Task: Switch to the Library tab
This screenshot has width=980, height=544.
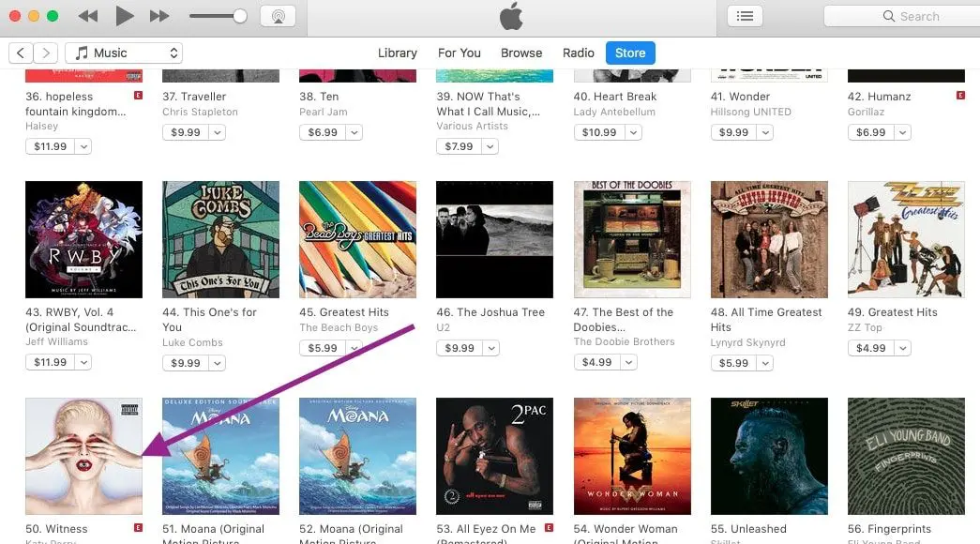Action: tap(398, 53)
